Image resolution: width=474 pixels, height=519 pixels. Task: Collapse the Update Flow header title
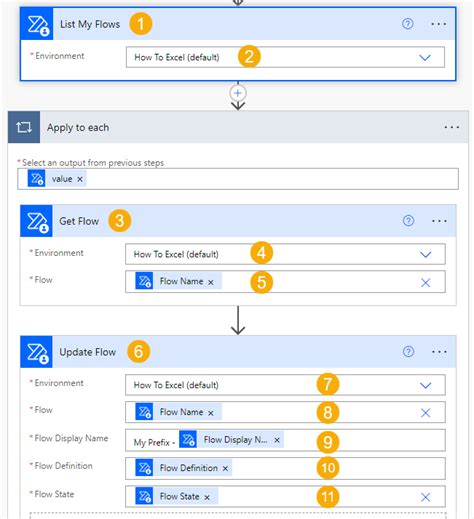(x=88, y=352)
